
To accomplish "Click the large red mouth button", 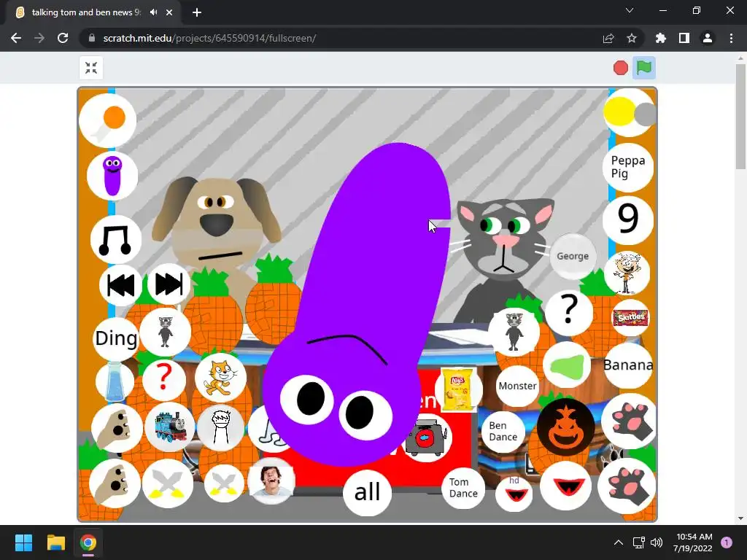I will tap(565, 486).
